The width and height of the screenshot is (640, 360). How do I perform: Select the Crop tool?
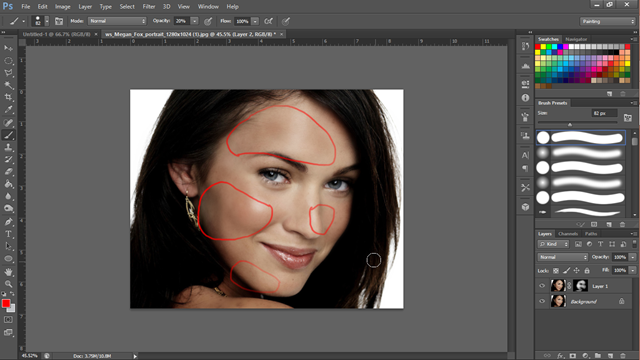click(x=8, y=98)
